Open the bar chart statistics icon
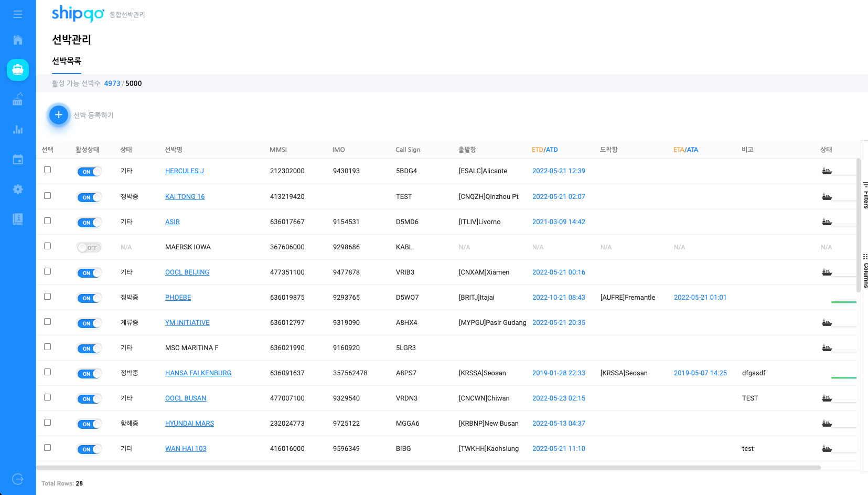 click(18, 129)
